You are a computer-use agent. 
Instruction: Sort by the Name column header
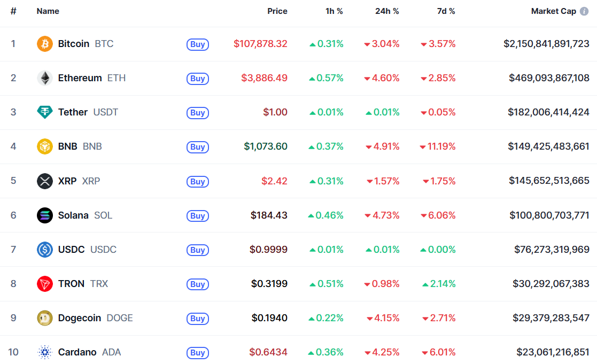click(x=48, y=11)
